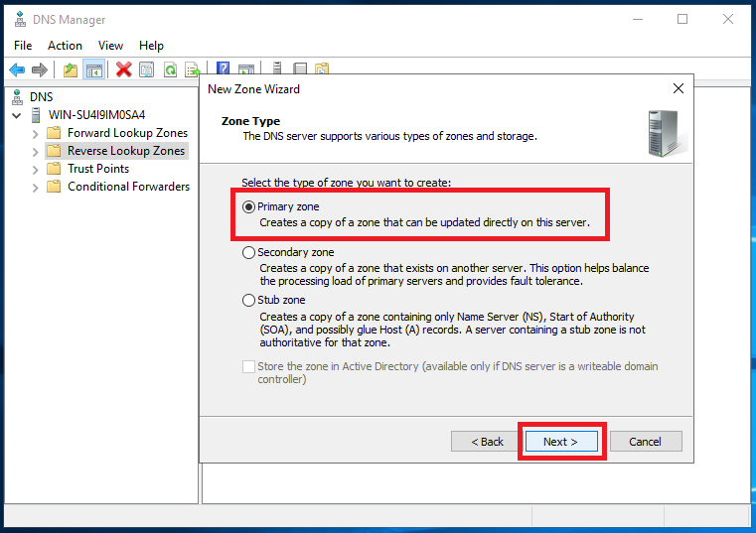Choose the Secondary zone option
756x533 pixels.
pyautogui.click(x=248, y=253)
